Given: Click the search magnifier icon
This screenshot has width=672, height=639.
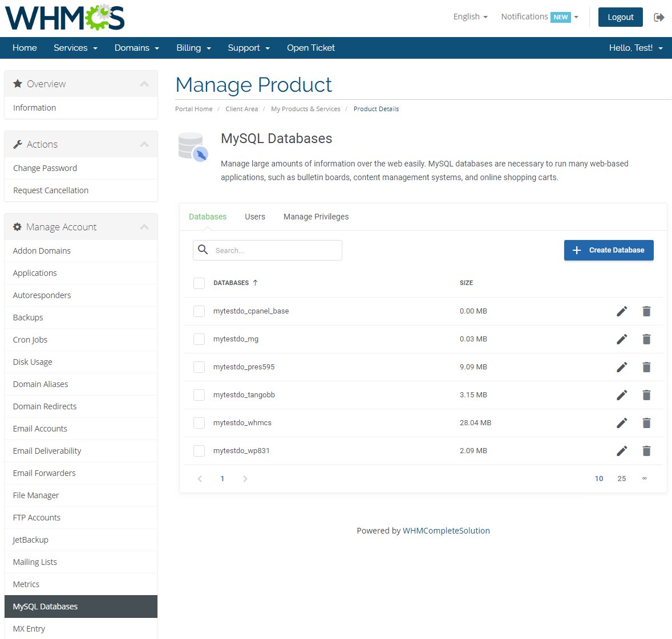Looking at the screenshot, I should coord(203,250).
